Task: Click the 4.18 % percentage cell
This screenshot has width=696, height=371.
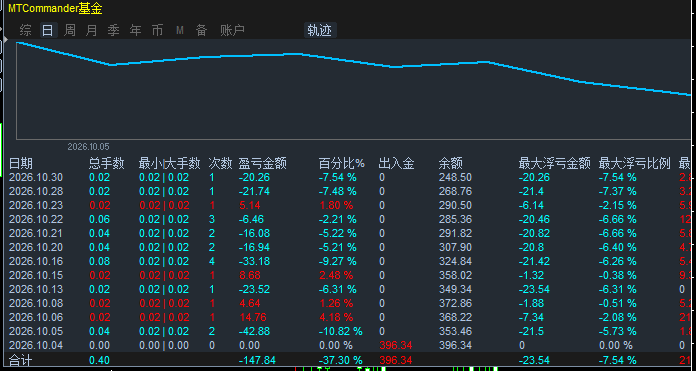Action: point(336,317)
